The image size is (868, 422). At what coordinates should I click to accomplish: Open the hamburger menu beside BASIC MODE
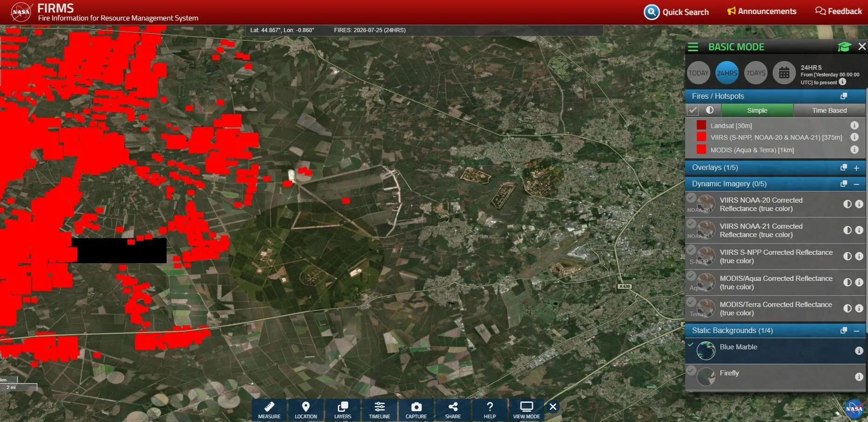693,47
